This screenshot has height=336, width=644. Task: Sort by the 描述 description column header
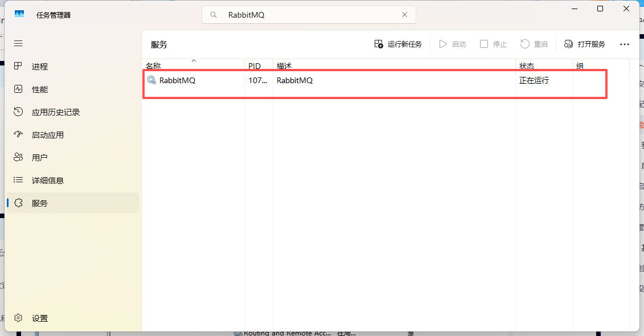coord(394,65)
